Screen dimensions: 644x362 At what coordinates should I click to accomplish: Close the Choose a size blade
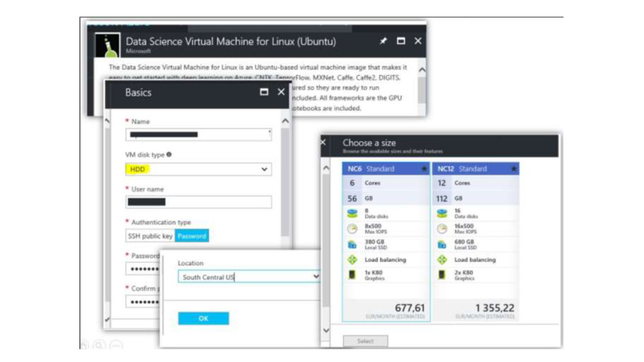[323, 142]
